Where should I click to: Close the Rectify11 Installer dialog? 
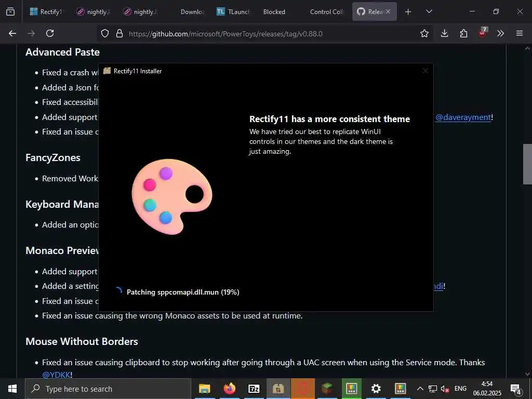click(x=425, y=71)
